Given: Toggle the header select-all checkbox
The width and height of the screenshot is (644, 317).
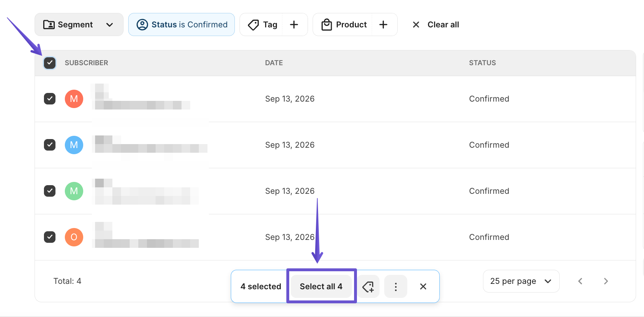Looking at the screenshot, I should click(50, 63).
